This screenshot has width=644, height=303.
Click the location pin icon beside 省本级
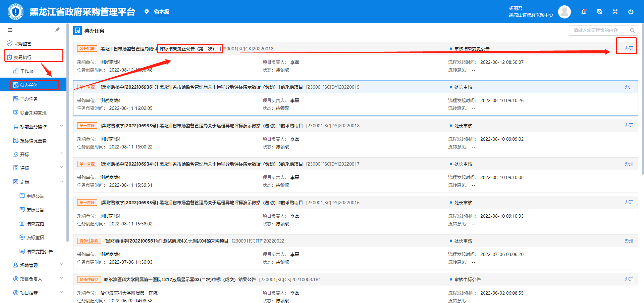click(147, 12)
